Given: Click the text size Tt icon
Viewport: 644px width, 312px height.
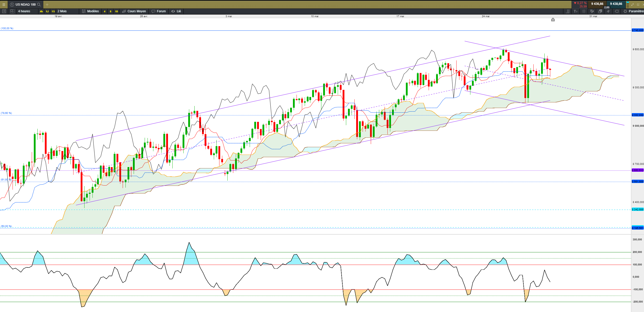Looking at the screenshot, I should pos(576,11).
